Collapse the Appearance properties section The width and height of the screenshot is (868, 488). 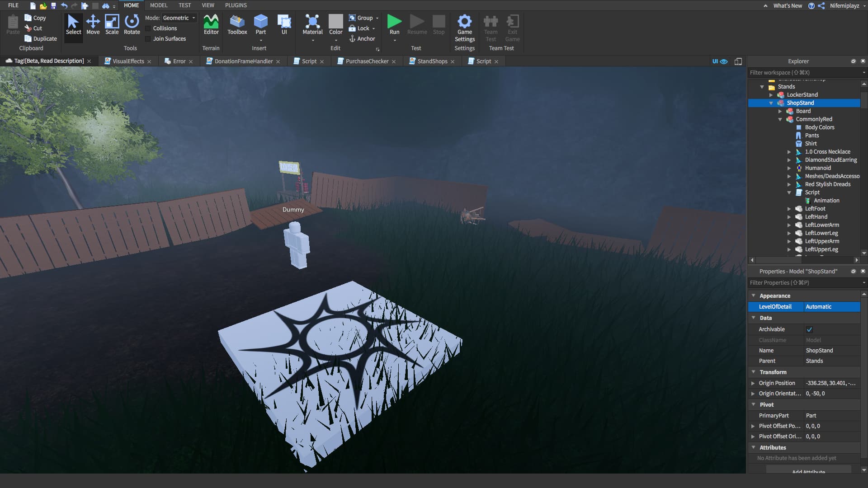pyautogui.click(x=753, y=296)
